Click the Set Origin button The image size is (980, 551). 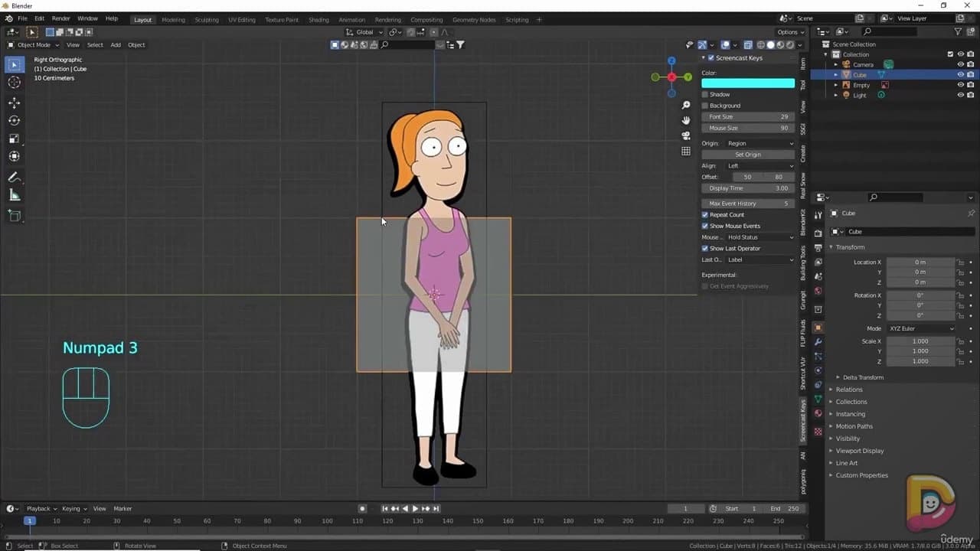point(748,155)
